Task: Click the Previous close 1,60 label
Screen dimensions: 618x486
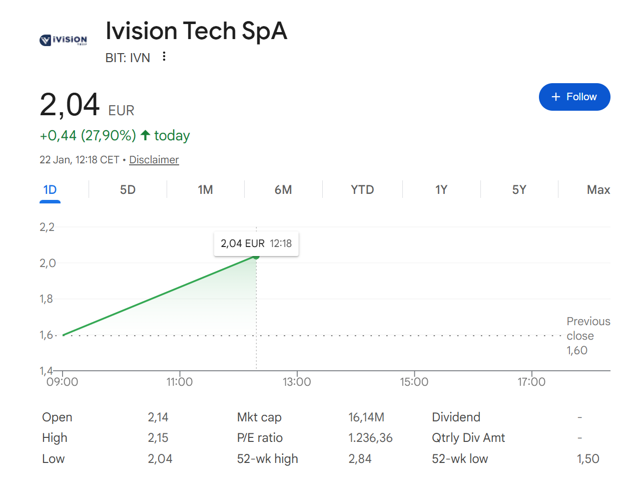Action: pyautogui.click(x=588, y=336)
